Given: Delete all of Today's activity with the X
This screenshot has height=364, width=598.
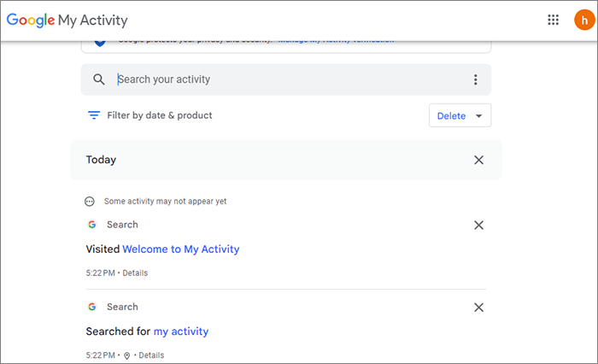Looking at the screenshot, I should tap(478, 160).
